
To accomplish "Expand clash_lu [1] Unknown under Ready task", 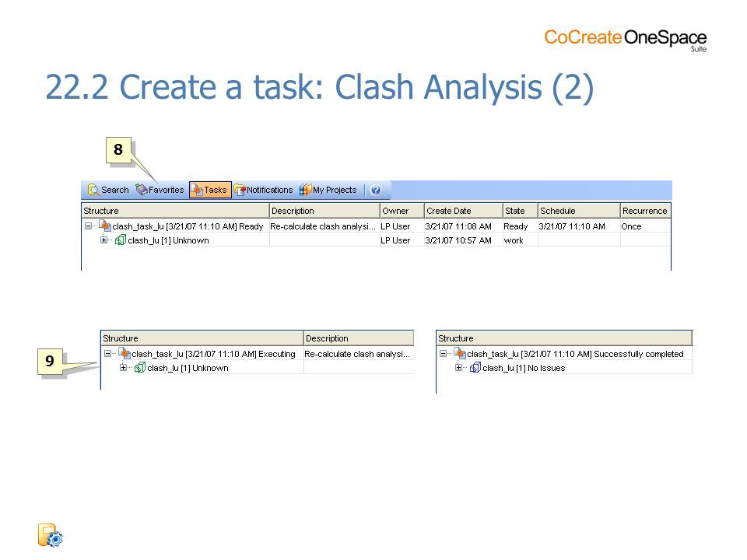I will (103, 240).
